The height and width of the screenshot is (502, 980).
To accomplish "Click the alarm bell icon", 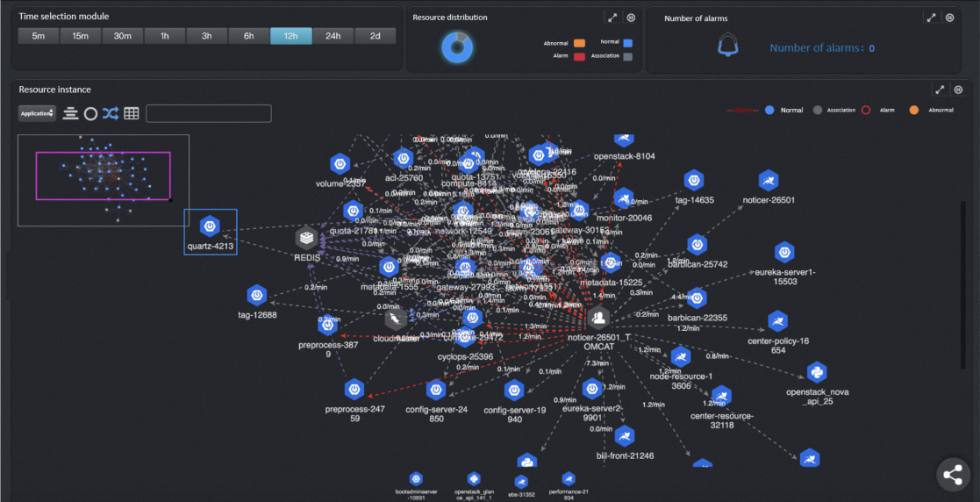I will tap(728, 47).
